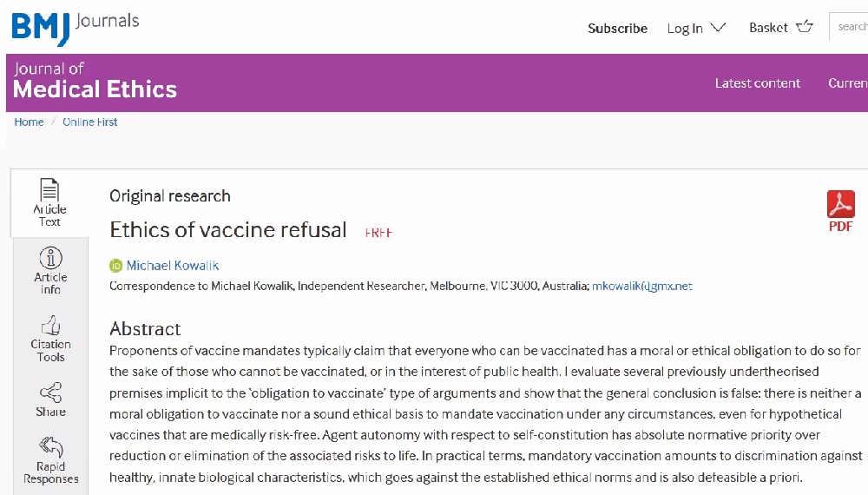Image resolution: width=868 pixels, height=495 pixels.
Task: Open the Current issue menu item
Action: tap(847, 83)
